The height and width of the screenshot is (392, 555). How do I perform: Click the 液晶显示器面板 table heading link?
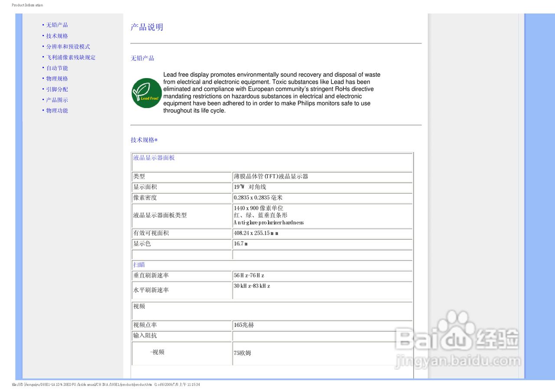click(x=153, y=158)
